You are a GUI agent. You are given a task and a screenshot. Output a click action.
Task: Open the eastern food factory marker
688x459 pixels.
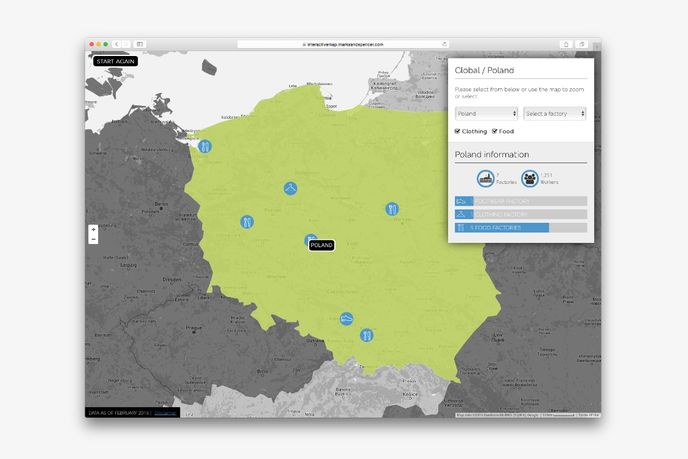(x=392, y=209)
